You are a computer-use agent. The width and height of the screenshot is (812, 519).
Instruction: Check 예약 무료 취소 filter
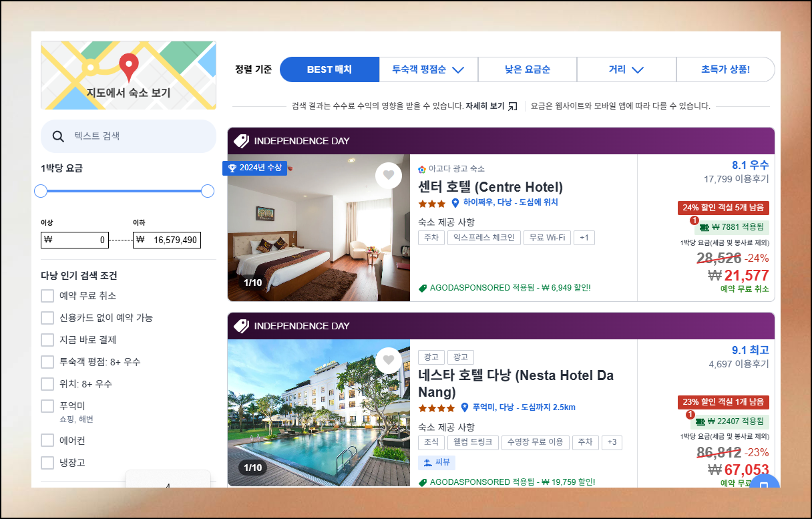pyautogui.click(x=47, y=296)
